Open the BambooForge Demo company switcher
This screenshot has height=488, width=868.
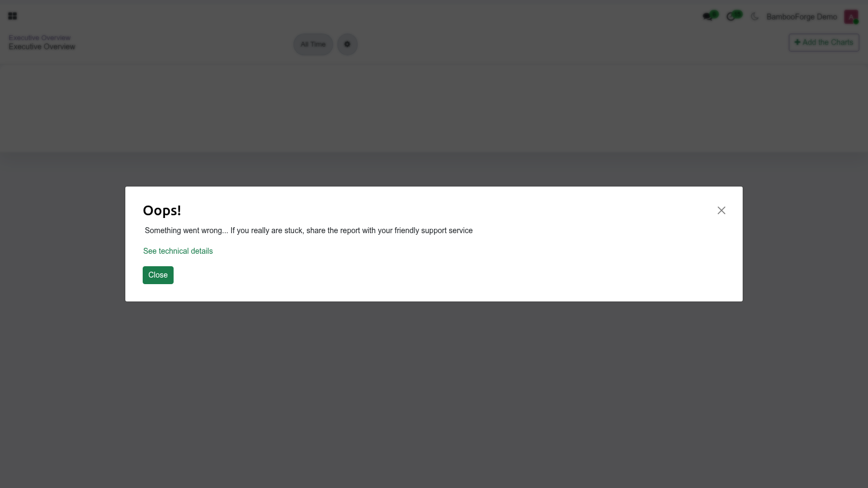pyautogui.click(x=801, y=17)
